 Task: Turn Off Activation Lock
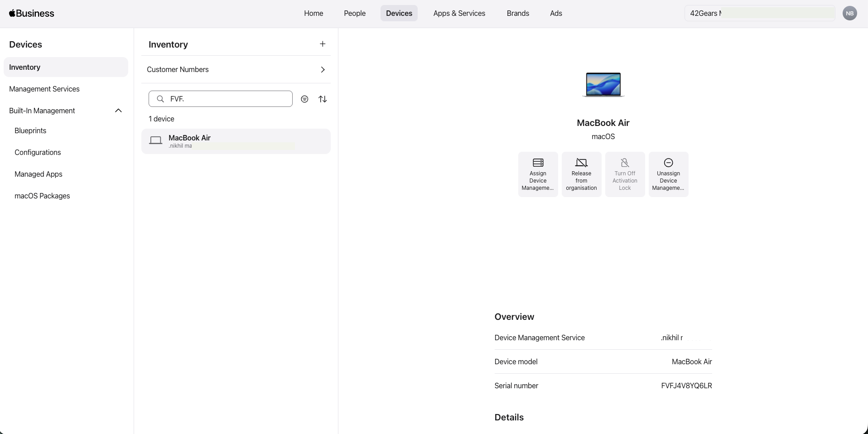pos(625,174)
